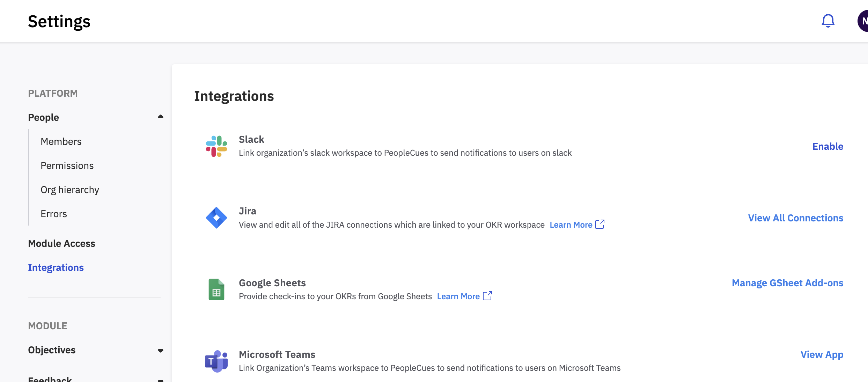Click the Google Sheets logo icon
The height and width of the screenshot is (382, 868).
[216, 289]
